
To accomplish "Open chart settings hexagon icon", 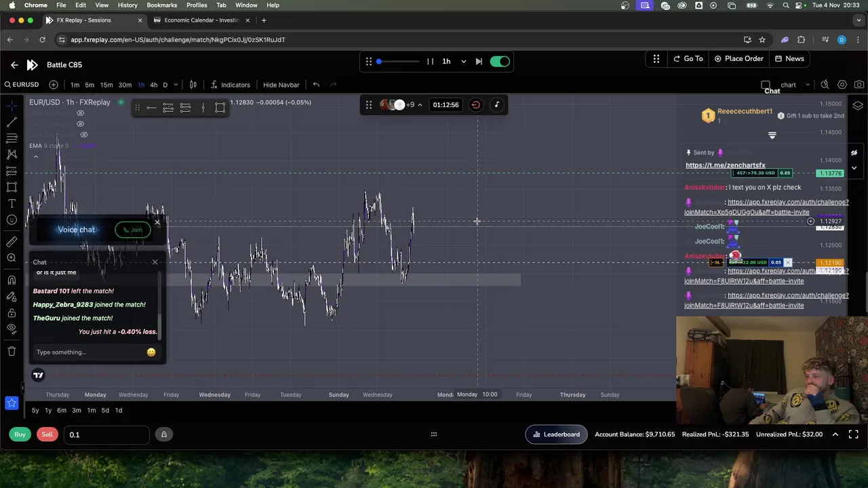I will 842,85.
